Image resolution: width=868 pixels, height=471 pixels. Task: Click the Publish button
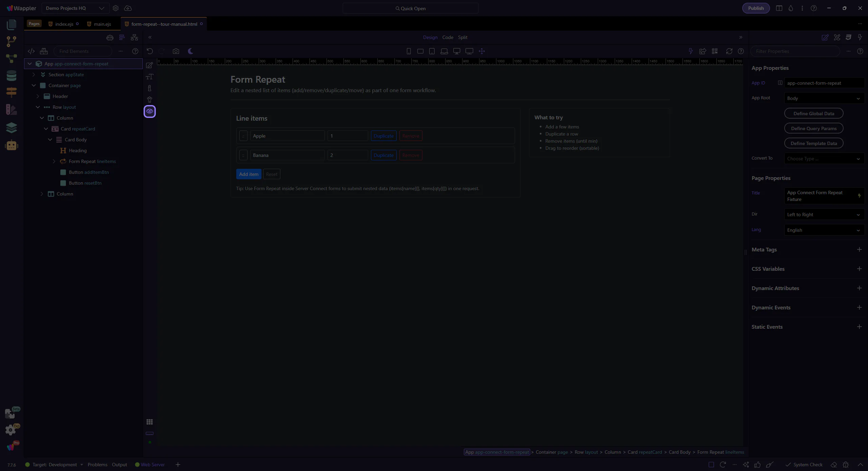tap(756, 8)
